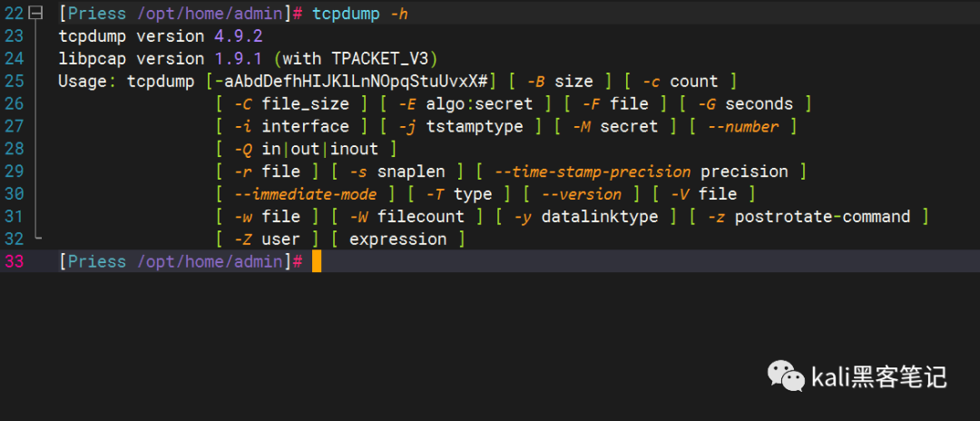The height and width of the screenshot is (421, 980).
Task: Click the text 'file_size'
Action: 304,104
